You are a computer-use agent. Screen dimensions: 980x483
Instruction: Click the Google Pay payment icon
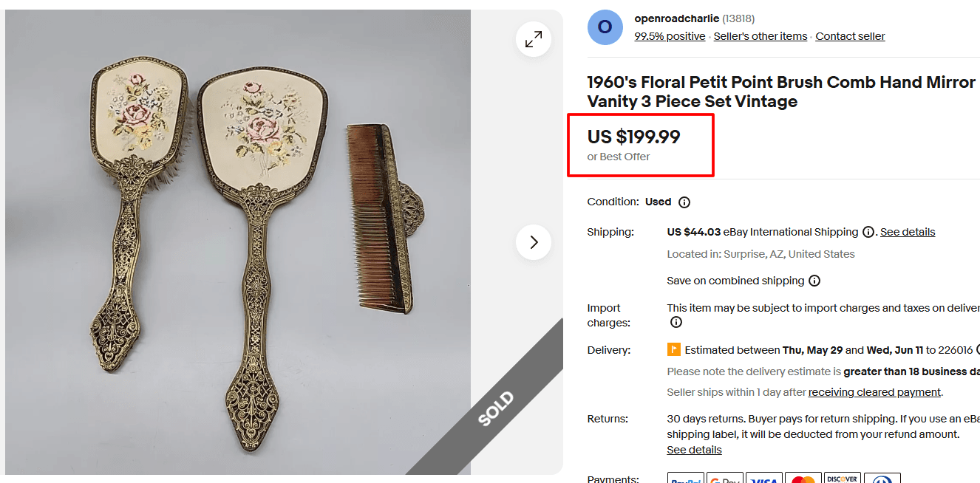(x=725, y=479)
